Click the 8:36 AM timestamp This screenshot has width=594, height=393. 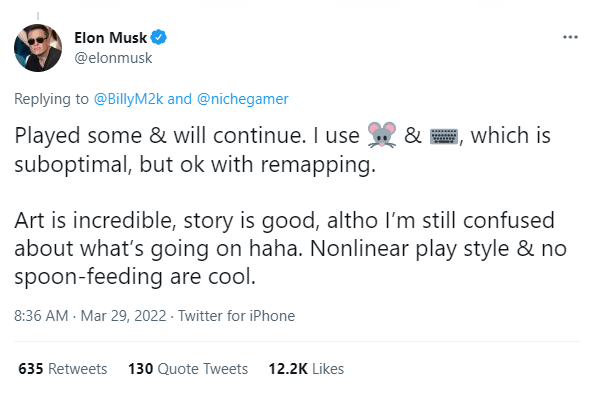click(x=41, y=316)
